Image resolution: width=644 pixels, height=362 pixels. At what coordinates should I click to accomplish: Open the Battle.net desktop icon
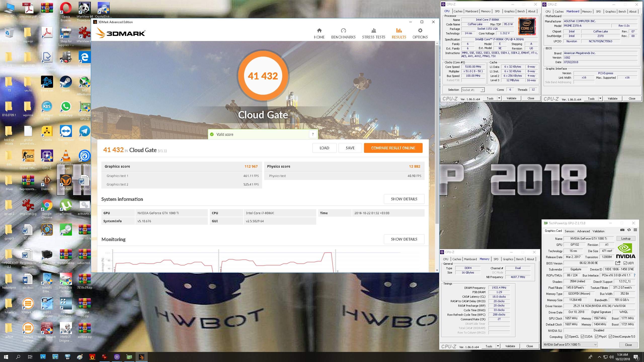pyautogui.click(x=47, y=84)
